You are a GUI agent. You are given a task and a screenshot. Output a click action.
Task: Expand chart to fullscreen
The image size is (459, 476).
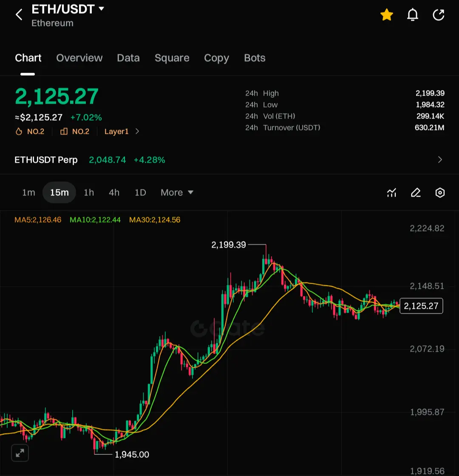tap(20, 453)
